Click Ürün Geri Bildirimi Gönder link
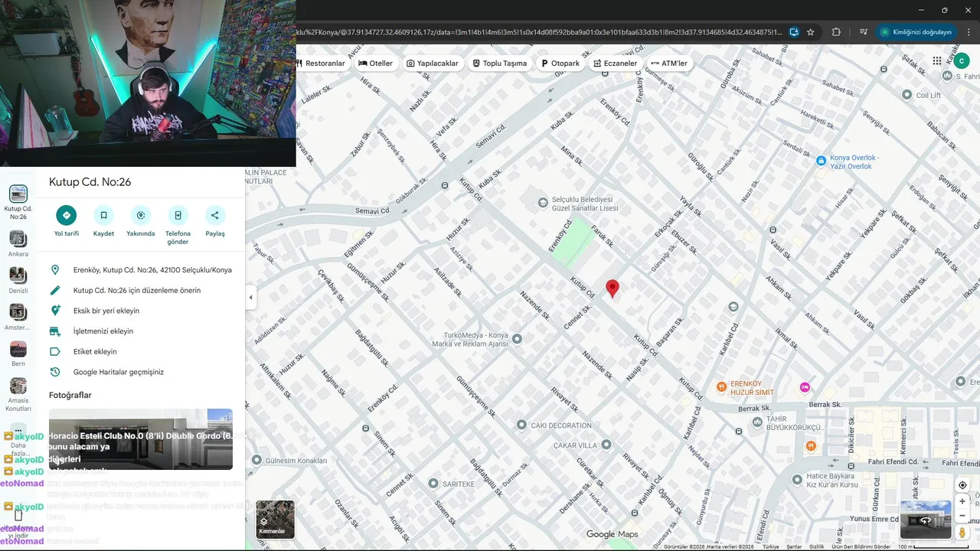Screen dimensions: 980x551 pyautogui.click(x=861, y=546)
